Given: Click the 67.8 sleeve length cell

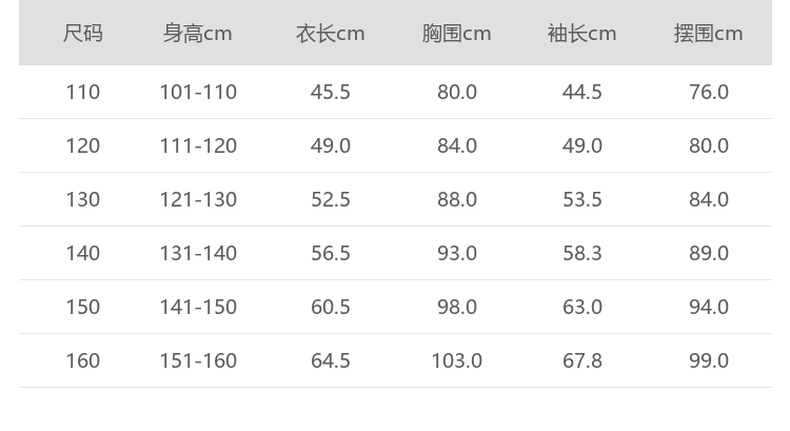Looking at the screenshot, I should pyautogui.click(x=582, y=361).
